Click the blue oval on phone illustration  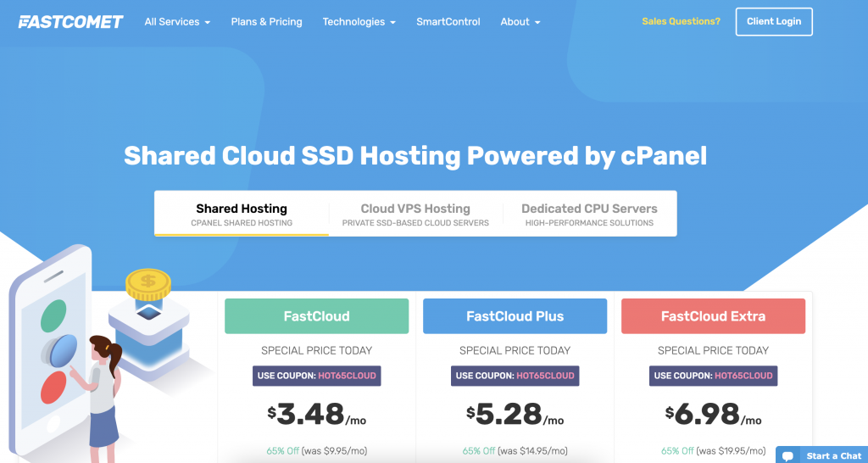63,349
